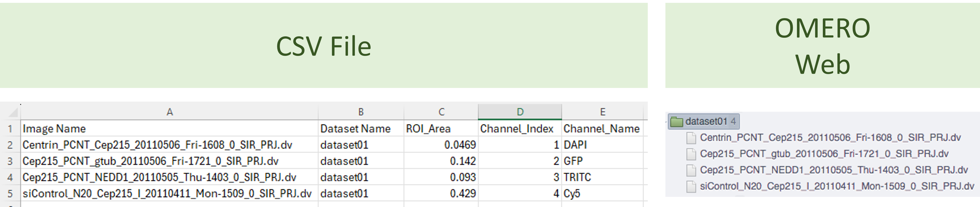Image resolution: width=980 pixels, height=207 pixels.
Task: Select highlighted column D header
Action: (x=520, y=112)
